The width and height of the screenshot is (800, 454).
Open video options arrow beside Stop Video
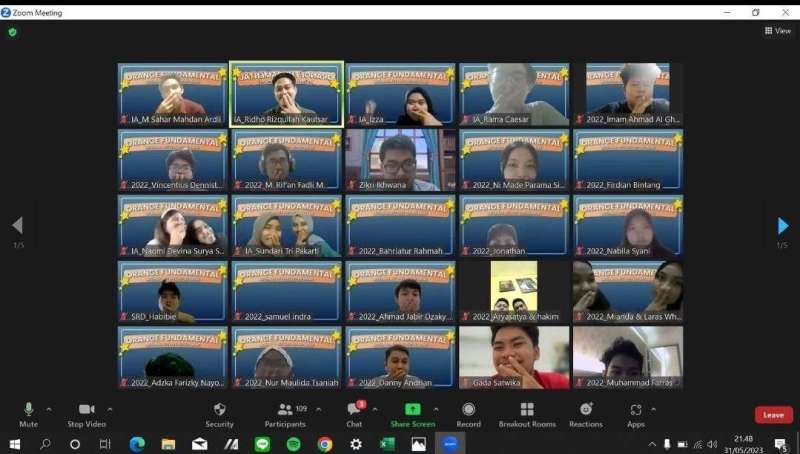pyautogui.click(x=110, y=409)
